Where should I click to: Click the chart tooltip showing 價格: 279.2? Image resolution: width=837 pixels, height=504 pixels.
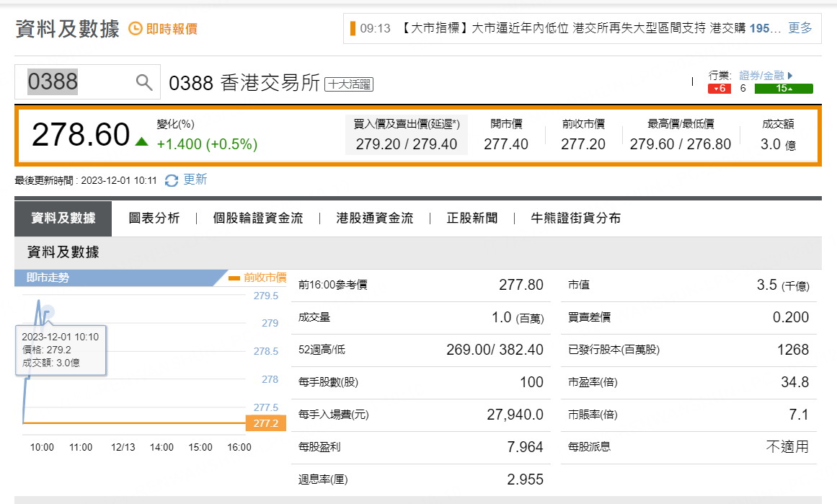pos(61,350)
